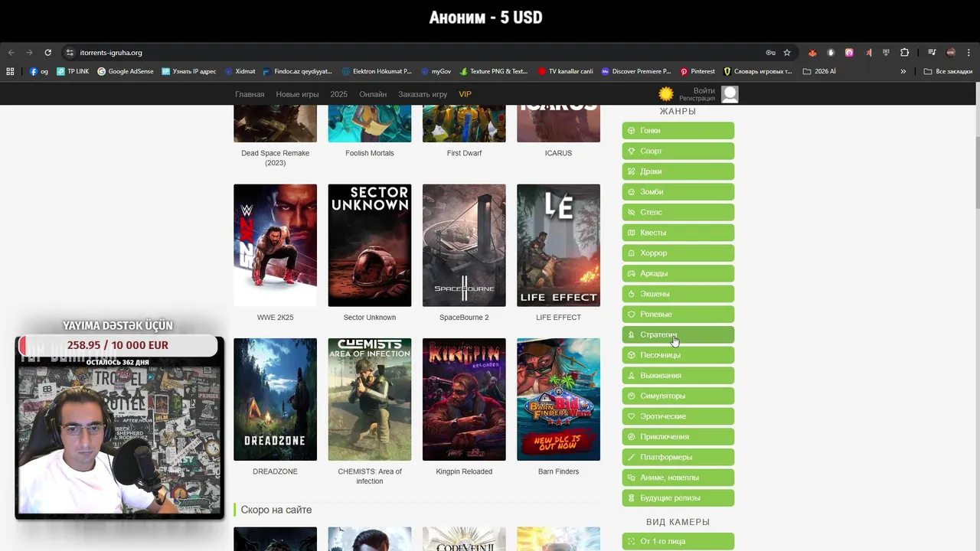Open 'Заказать игру' menu item

423,94
